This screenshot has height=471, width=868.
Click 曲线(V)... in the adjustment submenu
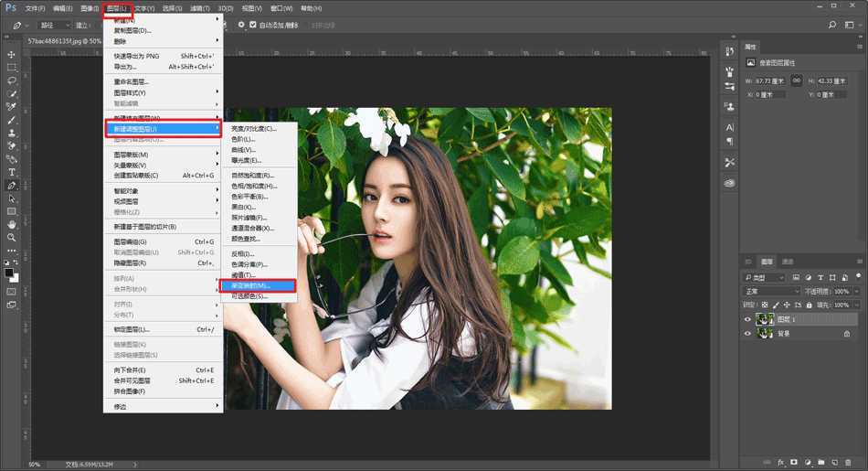(243, 149)
